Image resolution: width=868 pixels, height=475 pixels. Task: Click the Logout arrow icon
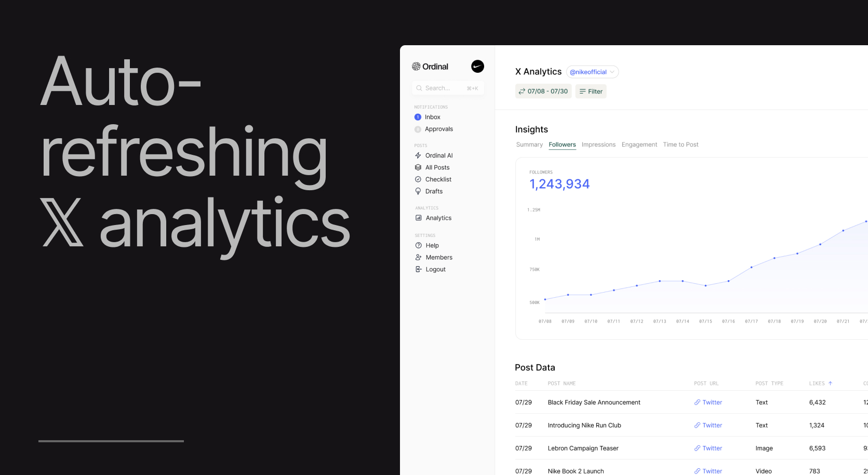419,269
